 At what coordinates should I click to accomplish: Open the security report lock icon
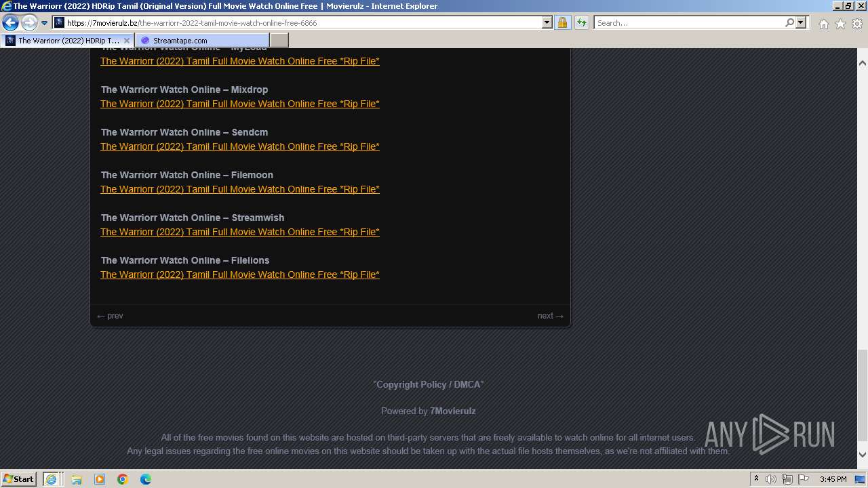(x=562, y=23)
